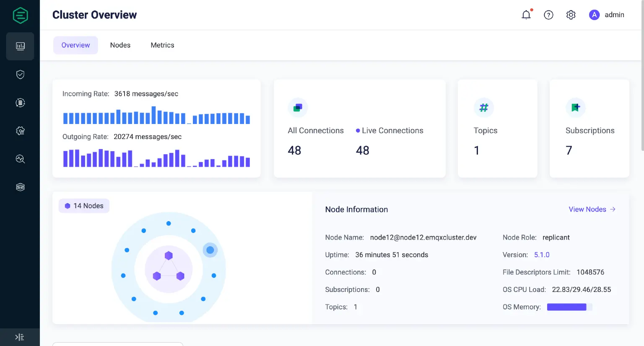Toggle the 14 Nodes badge filter
The image size is (644, 346).
coord(84,206)
